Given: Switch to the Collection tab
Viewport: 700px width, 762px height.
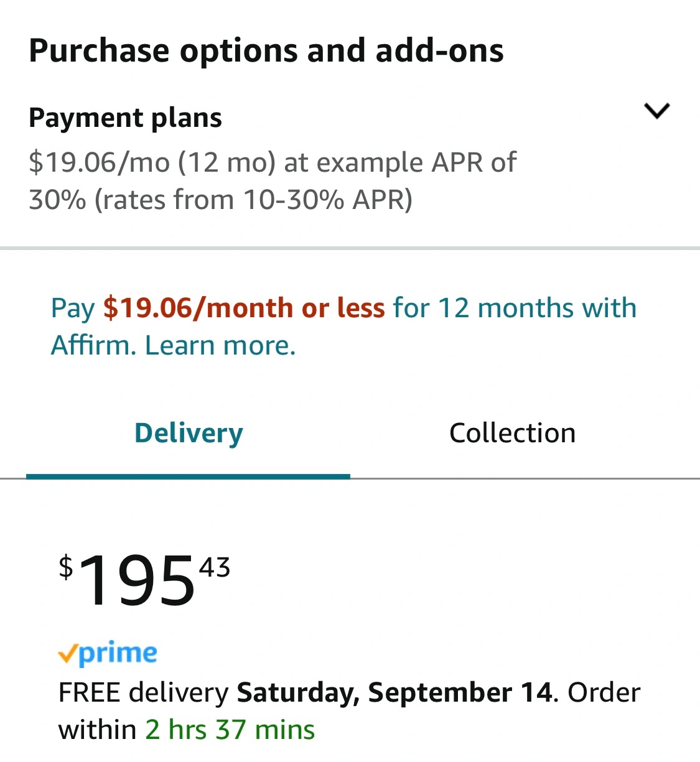Looking at the screenshot, I should pyautogui.click(x=512, y=434).
